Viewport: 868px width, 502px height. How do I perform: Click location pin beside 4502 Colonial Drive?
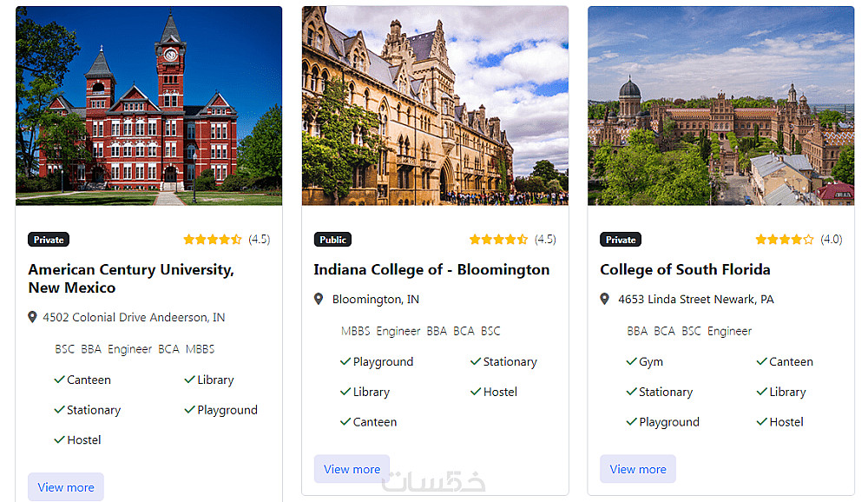point(33,317)
